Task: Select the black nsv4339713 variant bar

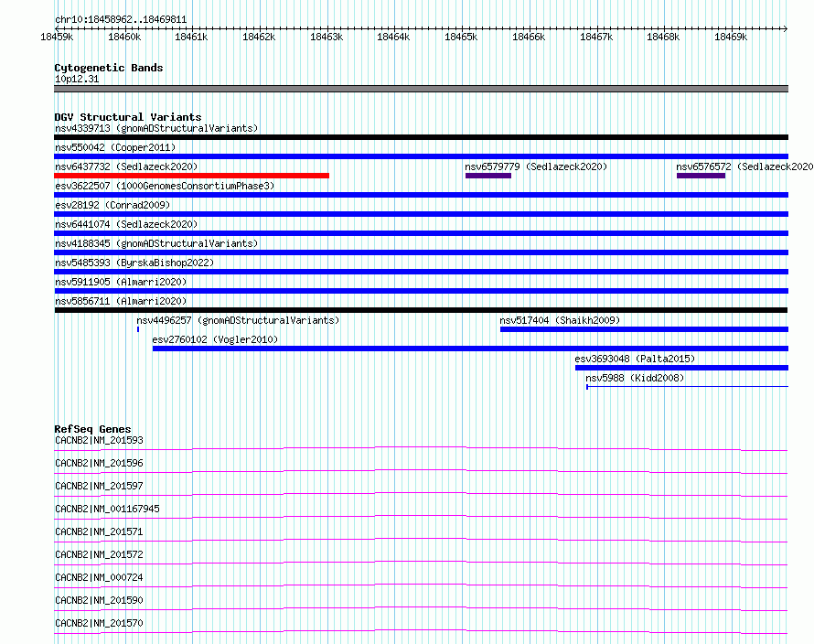Action: (421, 137)
